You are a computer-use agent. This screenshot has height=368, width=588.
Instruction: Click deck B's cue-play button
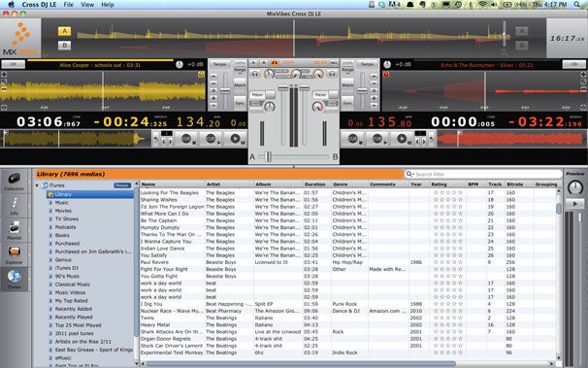click(x=377, y=139)
